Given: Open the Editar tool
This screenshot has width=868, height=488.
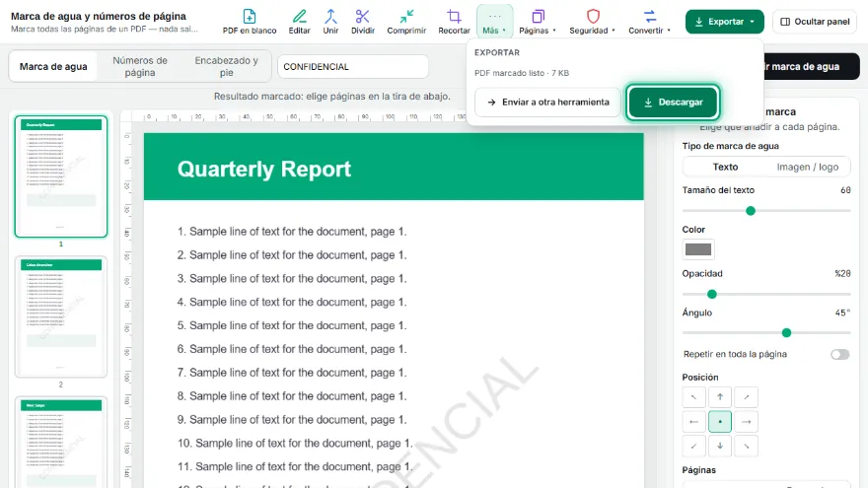Looking at the screenshot, I should (x=299, y=22).
